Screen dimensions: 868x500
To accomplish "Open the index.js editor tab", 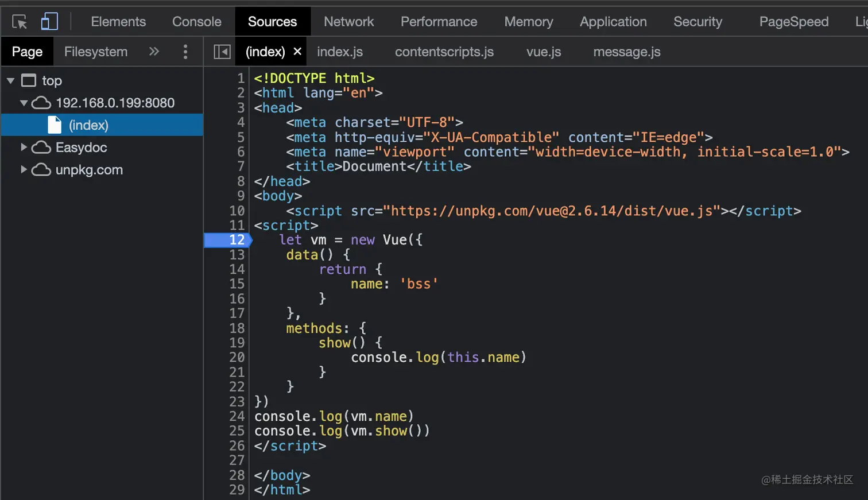I will click(340, 52).
